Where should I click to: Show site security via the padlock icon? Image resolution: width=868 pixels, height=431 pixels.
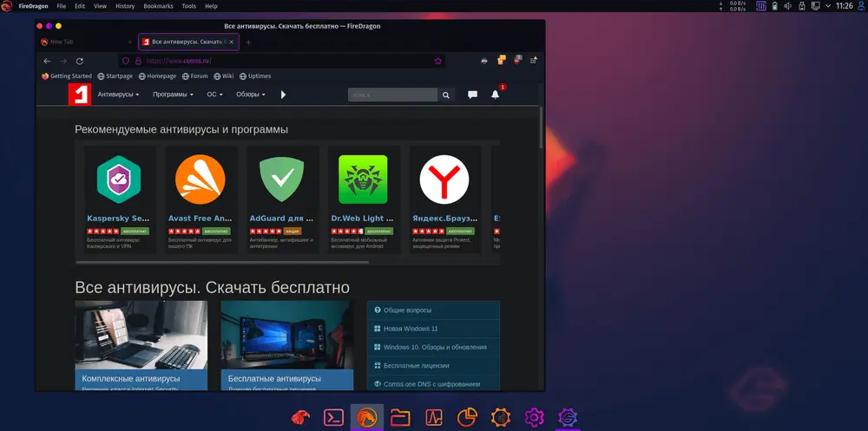click(x=138, y=62)
